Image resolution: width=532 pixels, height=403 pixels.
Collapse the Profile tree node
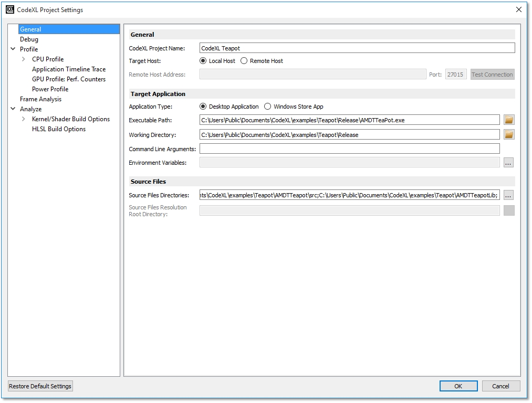tap(13, 49)
